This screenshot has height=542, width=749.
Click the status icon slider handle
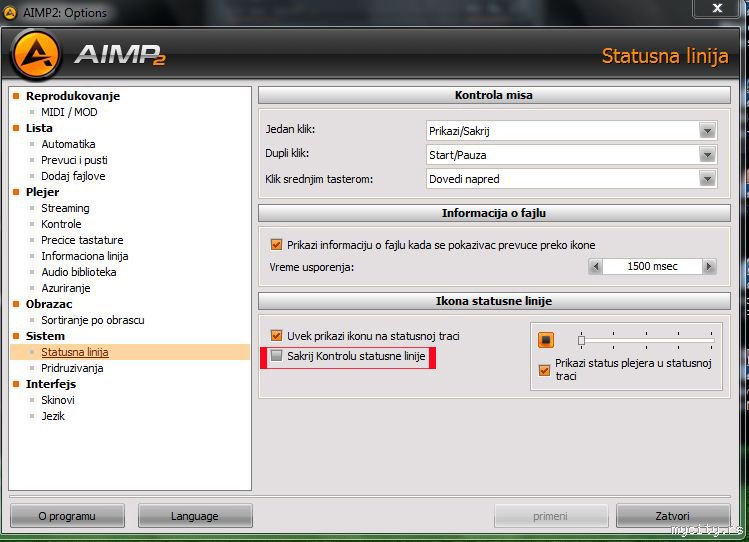pyautogui.click(x=581, y=340)
